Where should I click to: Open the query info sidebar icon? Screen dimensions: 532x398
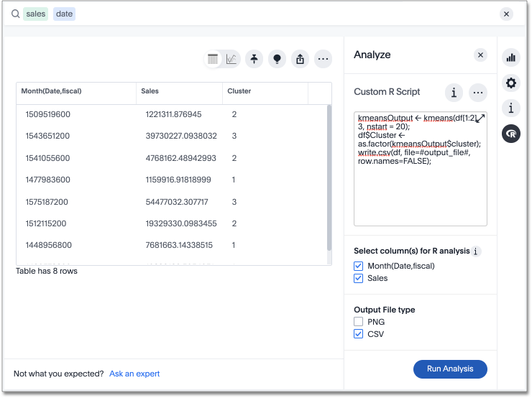click(x=511, y=108)
